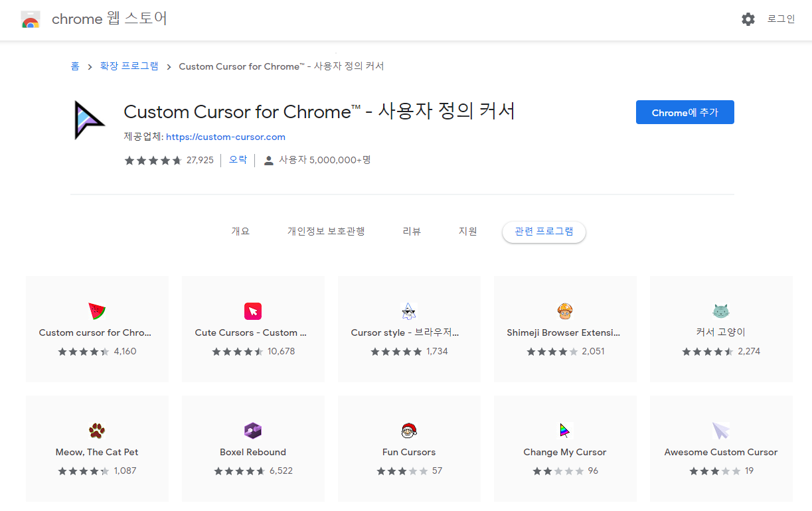Open the 개인정보 보호관행 tab
The height and width of the screenshot is (511, 812).
pos(326,232)
